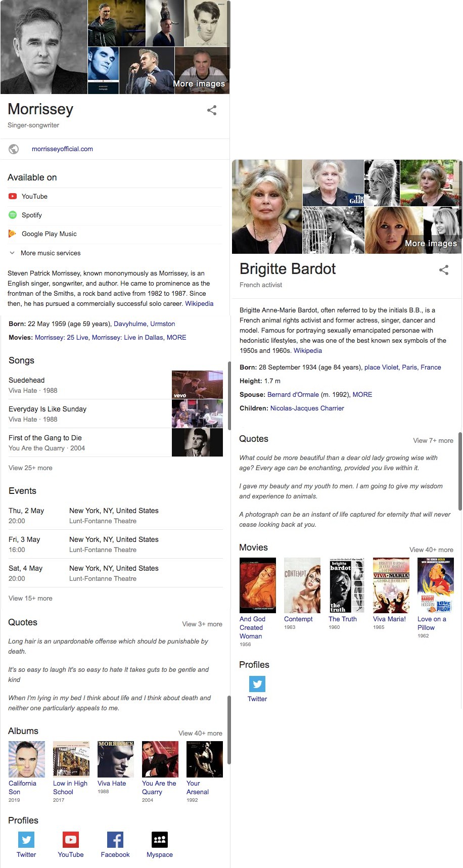Expand View 25+ more songs
Screen dimensions: 463x868
pos(30,468)
